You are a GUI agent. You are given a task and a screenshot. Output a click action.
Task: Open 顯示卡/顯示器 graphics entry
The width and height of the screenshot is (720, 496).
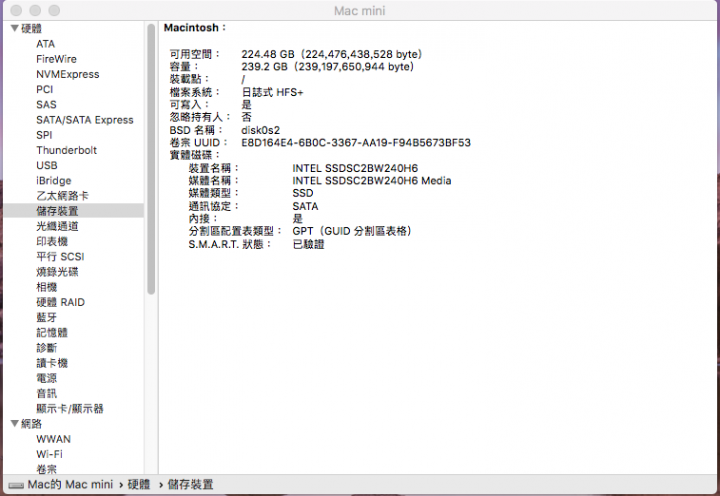(70, 408)
